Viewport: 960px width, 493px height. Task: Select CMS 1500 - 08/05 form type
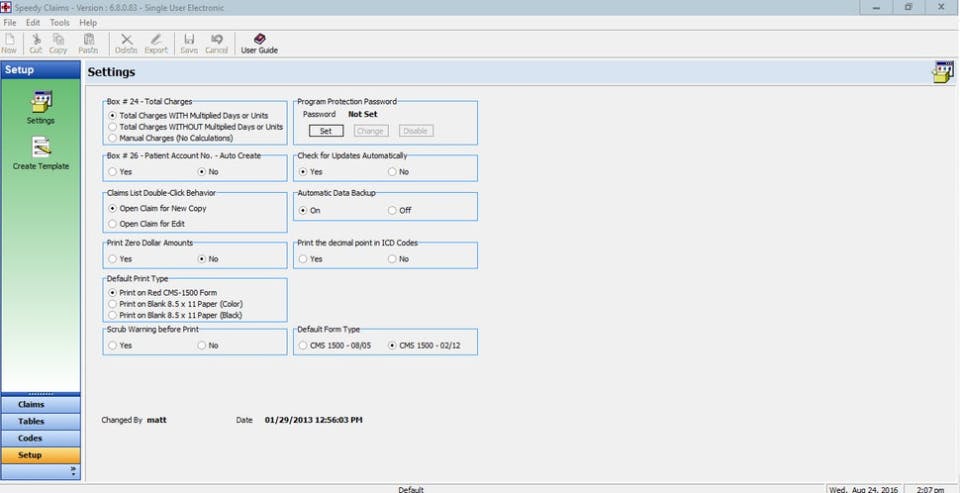pos(302,345)
